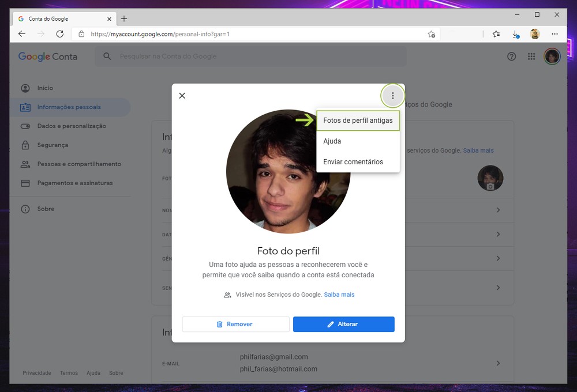Click the 'Pesquisar na Conta do Google' search field
The image size is (577, 392).
click(254, 56)
